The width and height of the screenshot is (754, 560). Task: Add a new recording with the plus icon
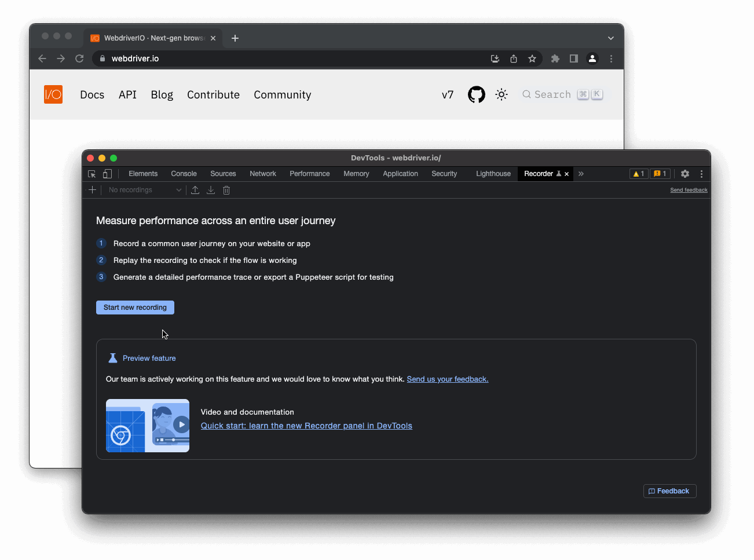coord(92,190)
